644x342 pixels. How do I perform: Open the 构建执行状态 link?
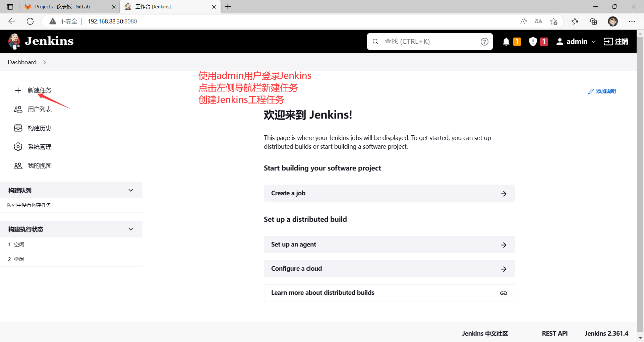click(x=26, y=229)
